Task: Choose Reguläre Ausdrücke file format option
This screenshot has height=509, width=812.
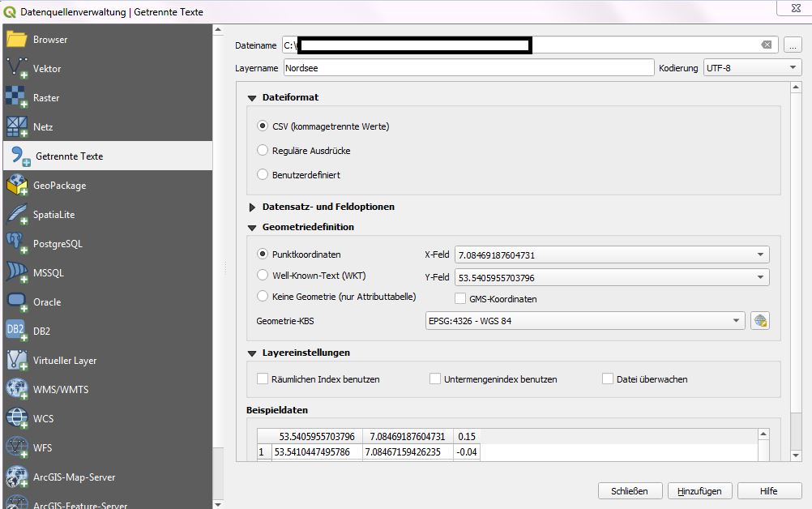Action: [x=263, y=150]
